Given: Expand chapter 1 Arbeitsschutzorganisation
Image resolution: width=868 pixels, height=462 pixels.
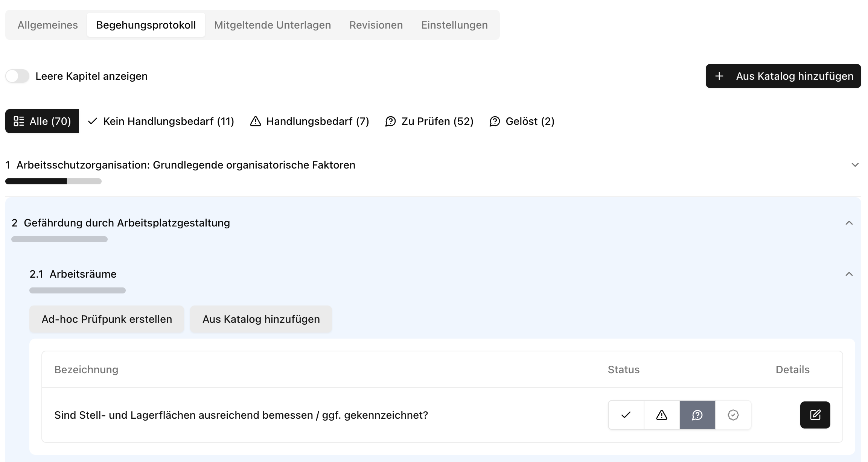Looking at the screenshot, I should click(855, 164).
